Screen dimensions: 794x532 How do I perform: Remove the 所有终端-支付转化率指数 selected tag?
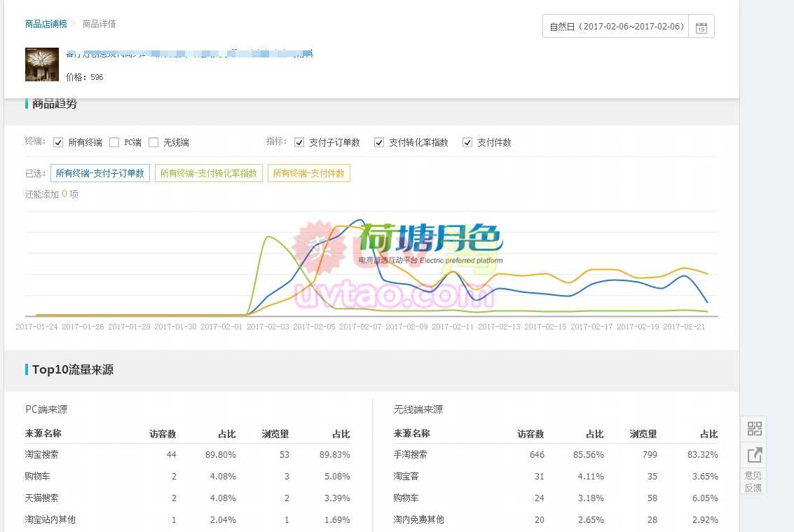(x=209, y=173)
